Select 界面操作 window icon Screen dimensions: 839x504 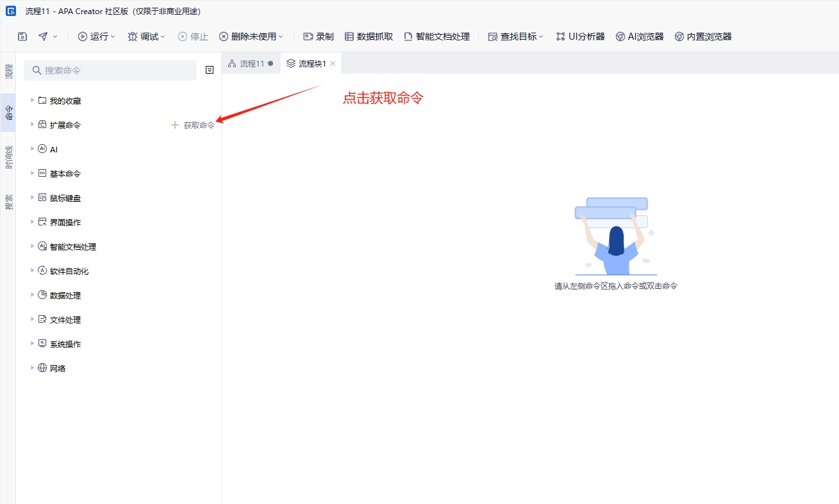(x=42, y=222)
